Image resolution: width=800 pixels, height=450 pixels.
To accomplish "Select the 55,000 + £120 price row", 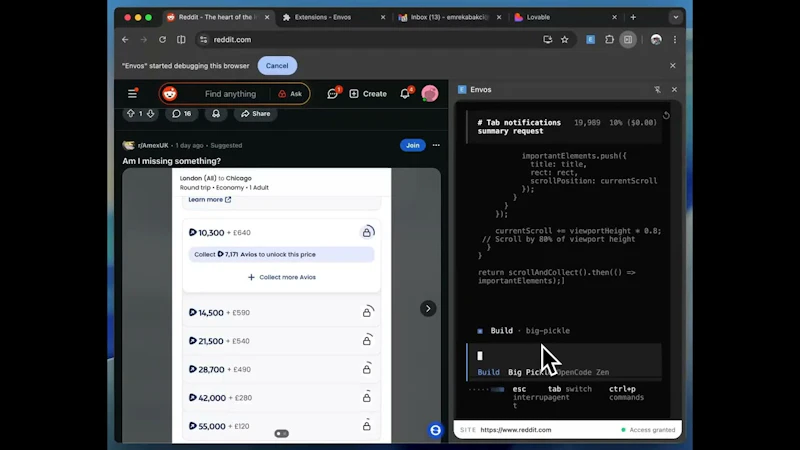I will [282, 426].
